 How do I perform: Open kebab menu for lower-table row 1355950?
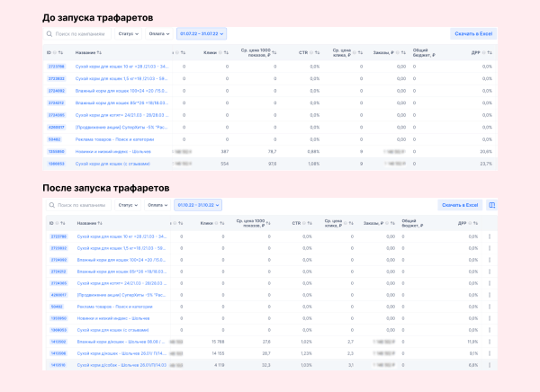pyautogui.click(x=490, y=318)
